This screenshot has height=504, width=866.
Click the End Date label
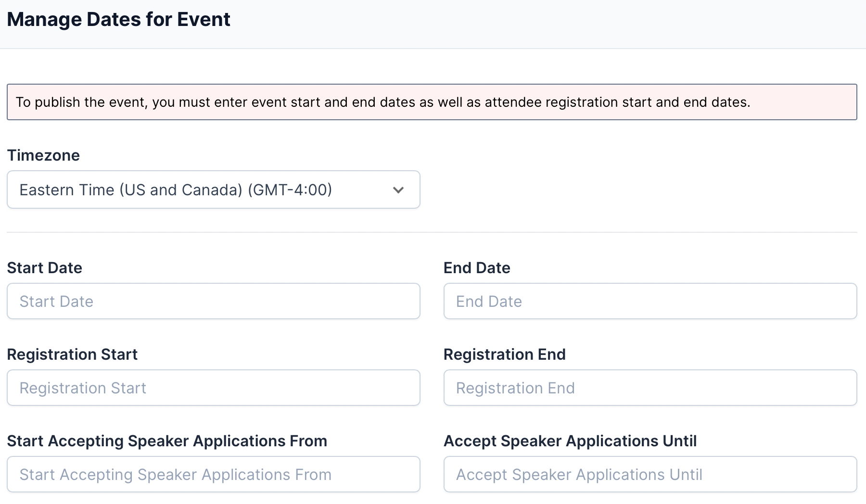tap(476, 268)
